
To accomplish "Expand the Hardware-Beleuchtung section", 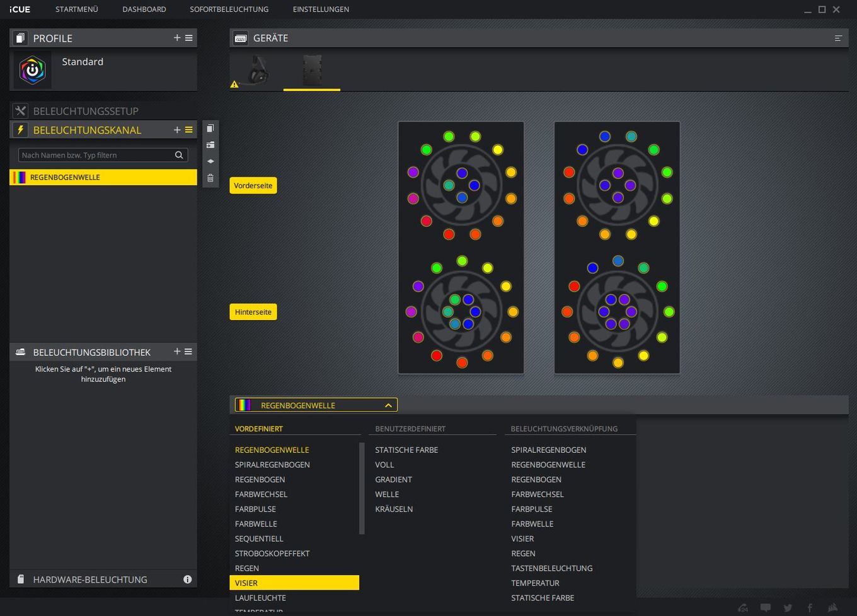I will click(103, 579).
